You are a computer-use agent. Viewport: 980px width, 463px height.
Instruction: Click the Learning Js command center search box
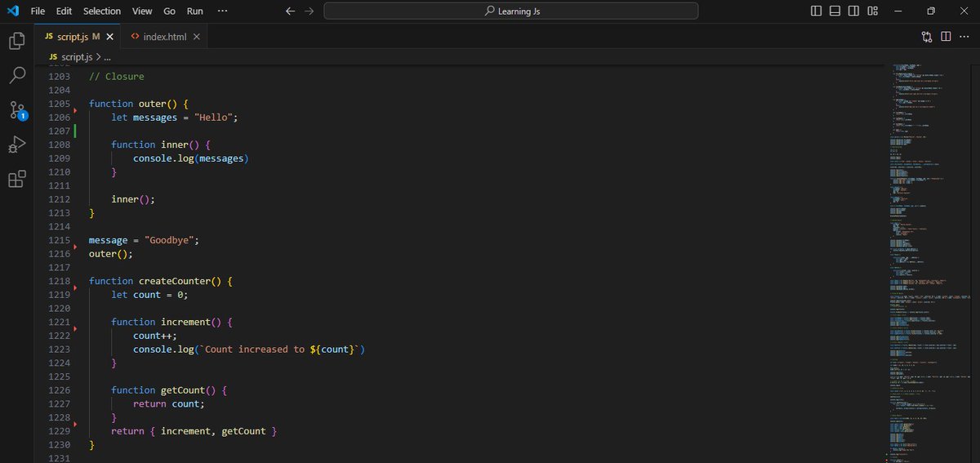click(511, 11)
